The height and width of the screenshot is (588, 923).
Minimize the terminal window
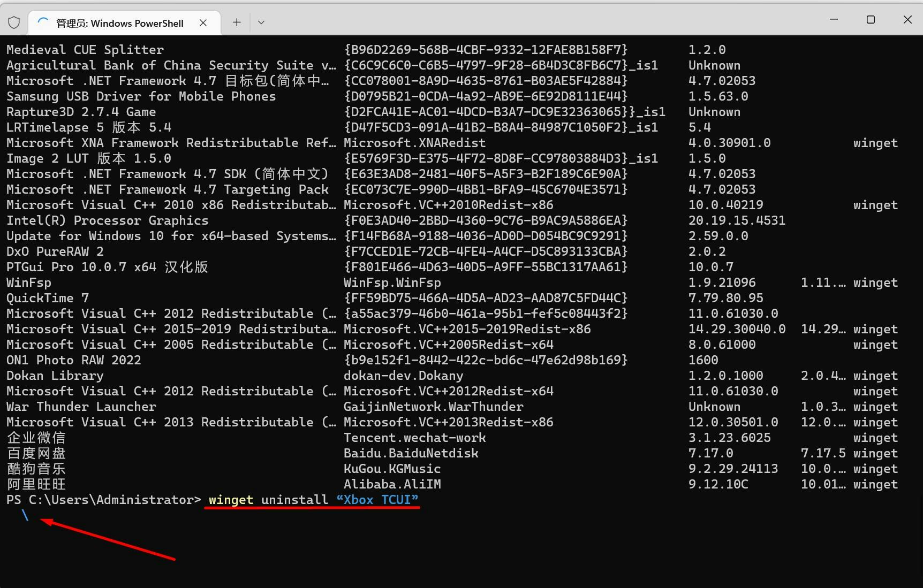click(x=834, y=19)
